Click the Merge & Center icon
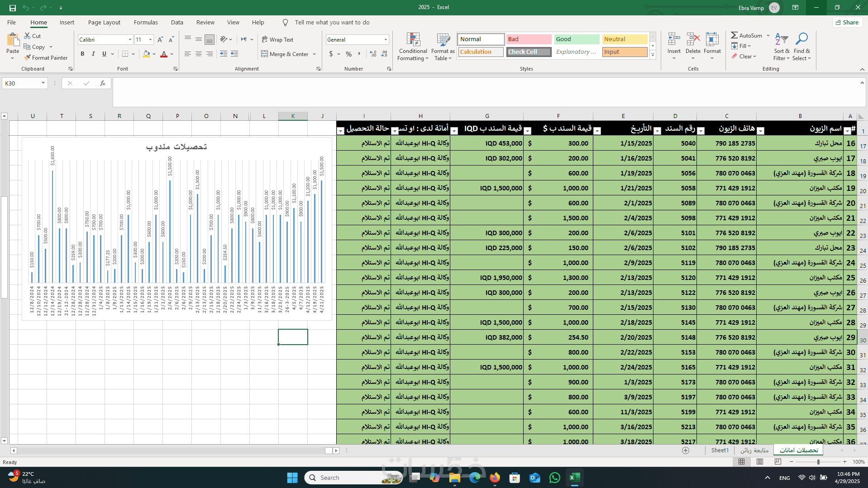 tap(265, 54)
